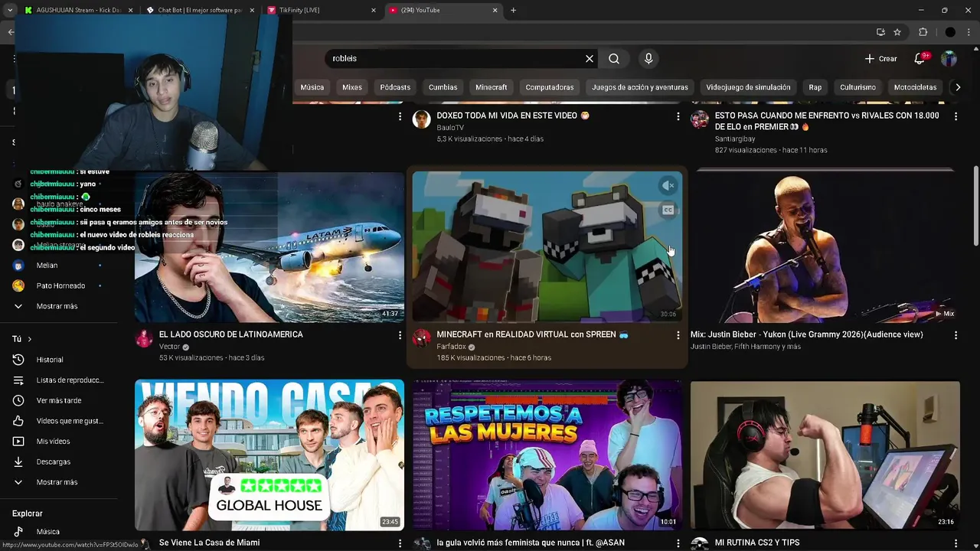Select the Cumbias filter chip
Screen dimensions: 980x551
pyautogui.click(x=443, y=87)
